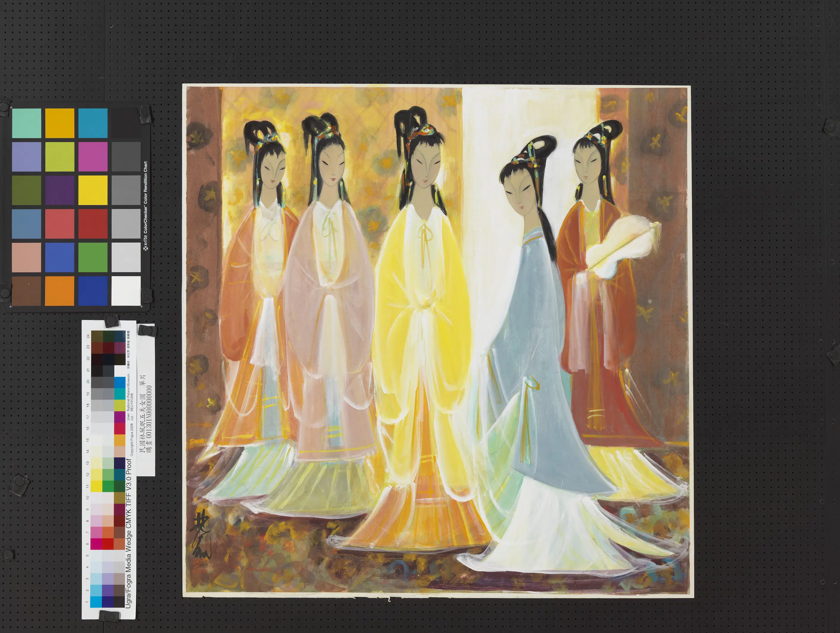The height and width of the screenshot is (633, 840).
Task: Select the dark purple swatch on the ColorChecker
Action: [x=60, y=190]
